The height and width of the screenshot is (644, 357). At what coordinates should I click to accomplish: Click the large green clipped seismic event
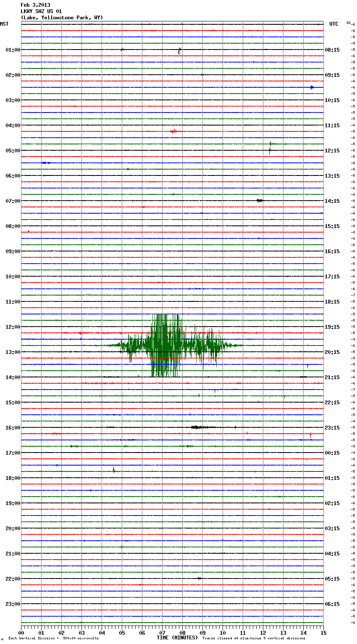tap(166, 346)
